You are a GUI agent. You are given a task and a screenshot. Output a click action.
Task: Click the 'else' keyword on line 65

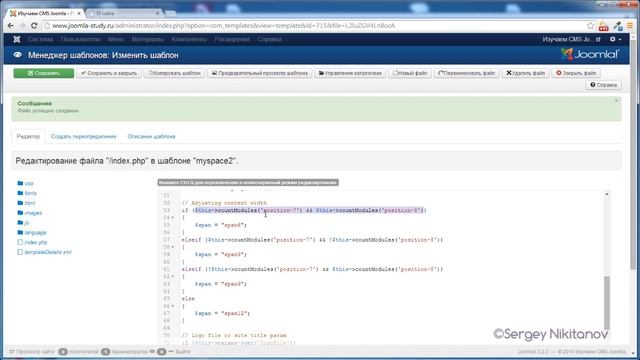pos(188,299)
